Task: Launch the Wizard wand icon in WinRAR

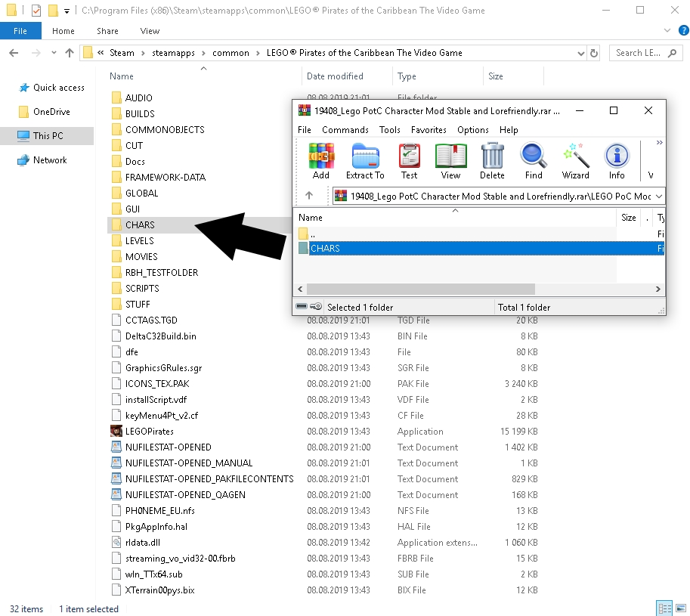Action: tap(575, 161)
